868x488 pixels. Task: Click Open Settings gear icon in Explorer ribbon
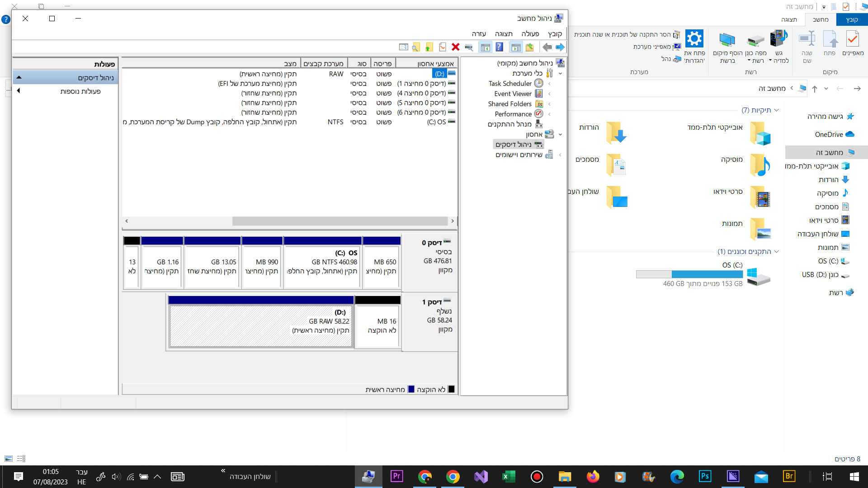click(694, 39)
